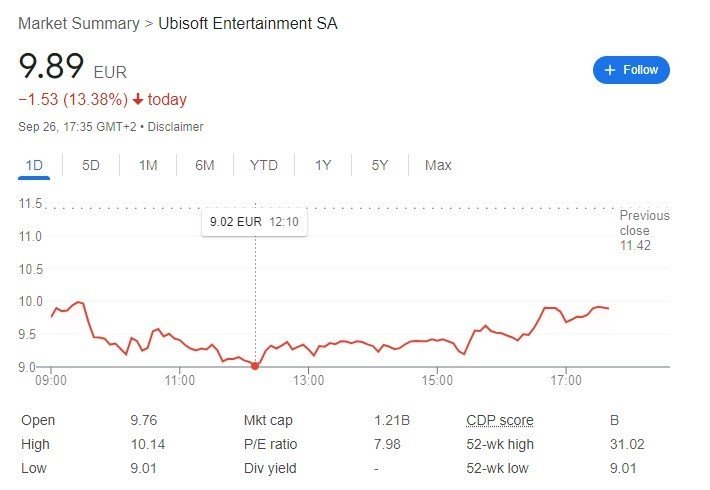Screen dimensions: 710x490
Task: Select the YTD chart range
Action: 264,165
